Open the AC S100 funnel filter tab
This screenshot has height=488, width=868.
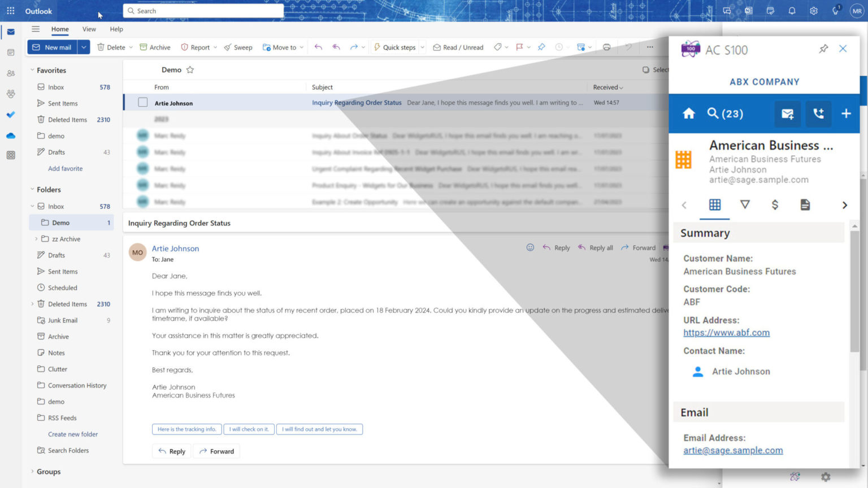pos(745,204)
